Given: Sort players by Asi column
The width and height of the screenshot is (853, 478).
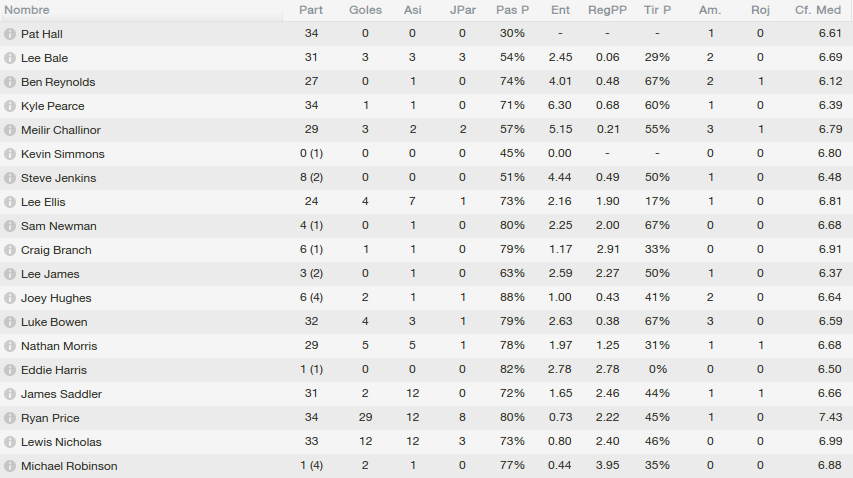Looking at the screenshot, I should point(412,10).
